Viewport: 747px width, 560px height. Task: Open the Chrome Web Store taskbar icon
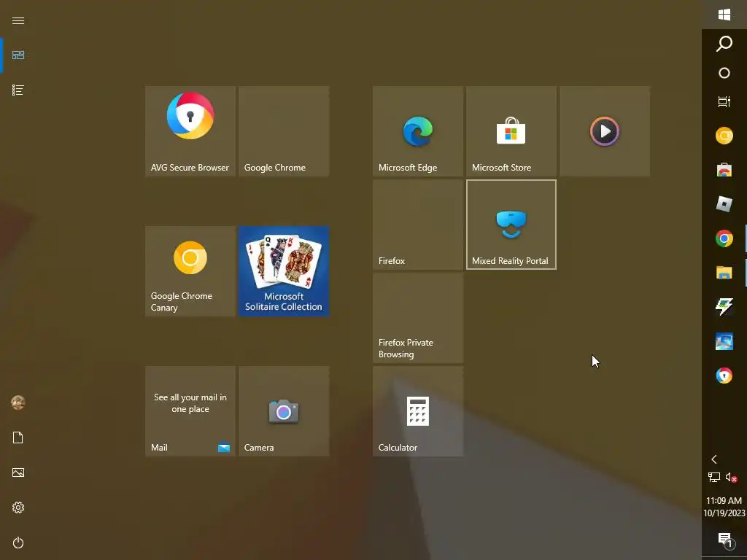[x=724, y=170]
